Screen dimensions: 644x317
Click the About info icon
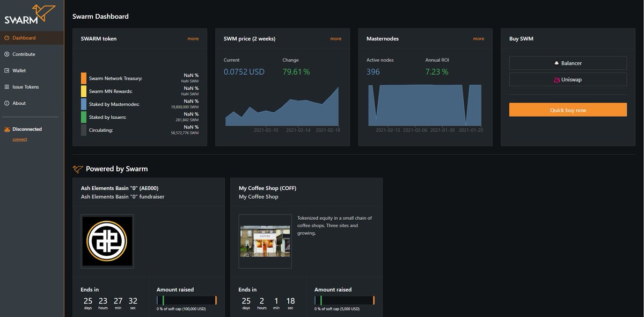7,103
